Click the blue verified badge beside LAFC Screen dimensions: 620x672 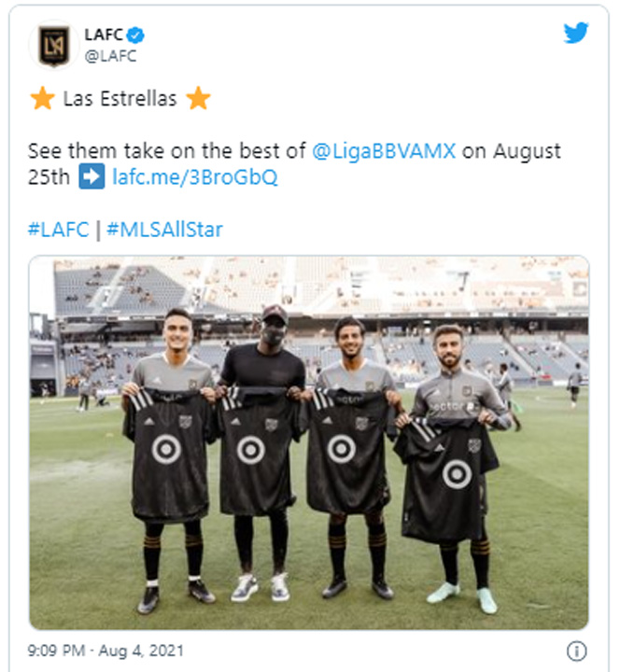(x=136, y=35)
